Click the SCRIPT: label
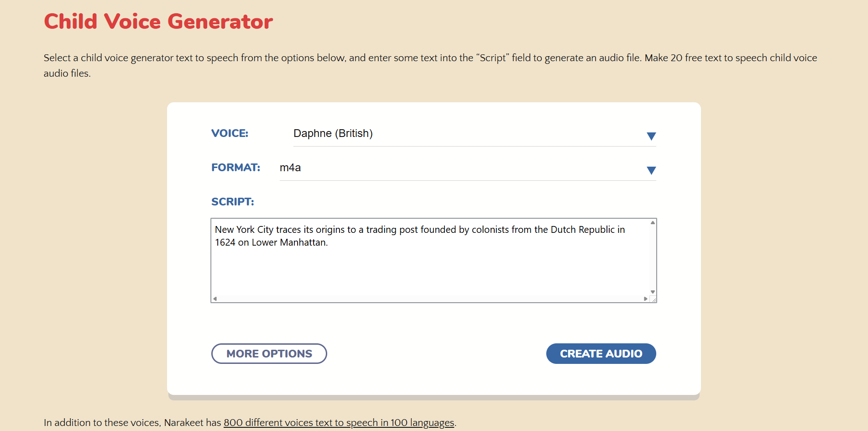 point(232,201)
